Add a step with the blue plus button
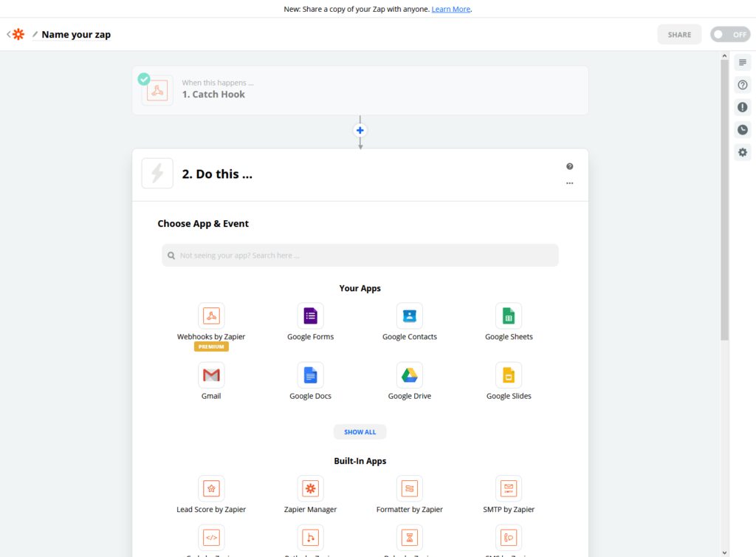756x557 pixels. click(x=360, y=130)
